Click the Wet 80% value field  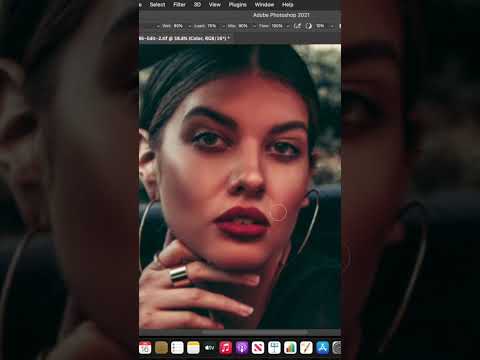(x=178, y=26)
